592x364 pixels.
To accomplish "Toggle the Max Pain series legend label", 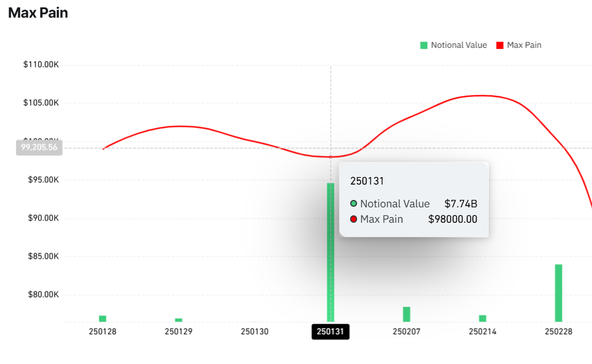I will coord(524,45).
